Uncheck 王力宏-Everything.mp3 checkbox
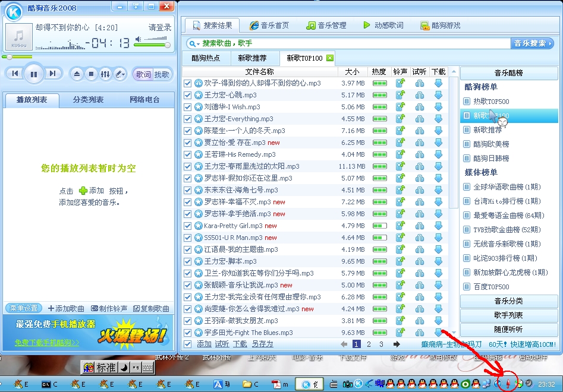Screen dimensions: 563x392 pyautogui.click(x=187, y=119)
